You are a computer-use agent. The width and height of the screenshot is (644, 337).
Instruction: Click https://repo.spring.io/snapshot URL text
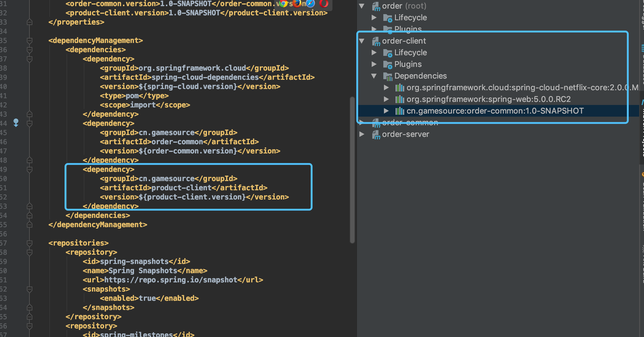(171, 280)
